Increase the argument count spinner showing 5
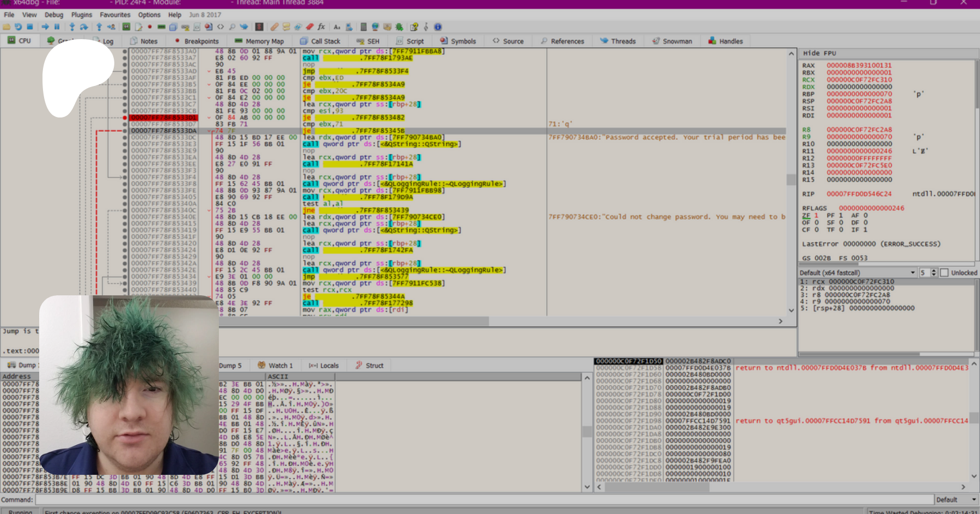Image resolution: width=980 pixels, height=514 pixels. (934, 270)
